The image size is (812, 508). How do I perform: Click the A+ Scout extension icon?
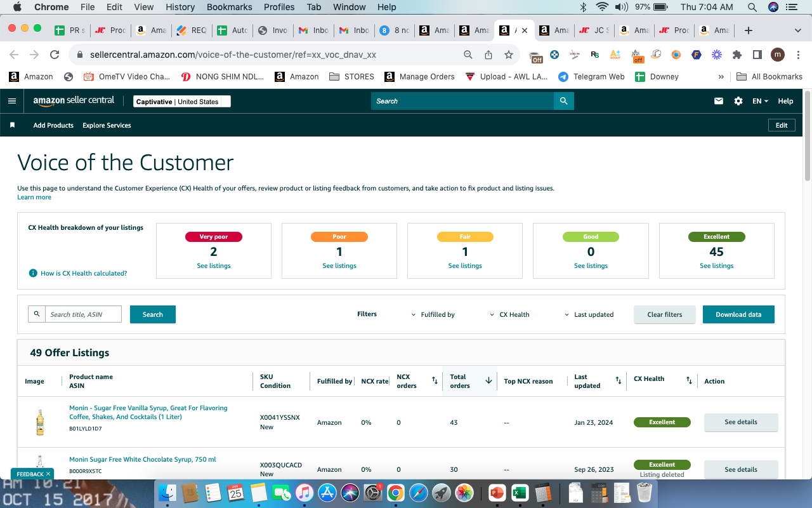coord(615,55)
